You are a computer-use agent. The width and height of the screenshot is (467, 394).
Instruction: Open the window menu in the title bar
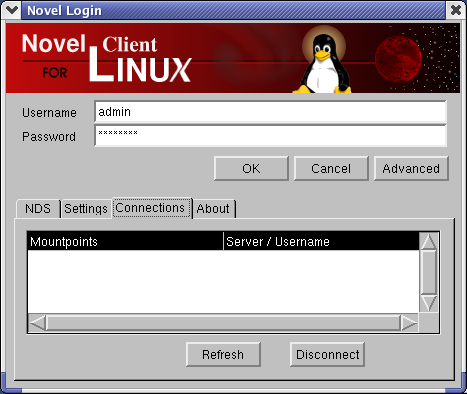[12, 10]
